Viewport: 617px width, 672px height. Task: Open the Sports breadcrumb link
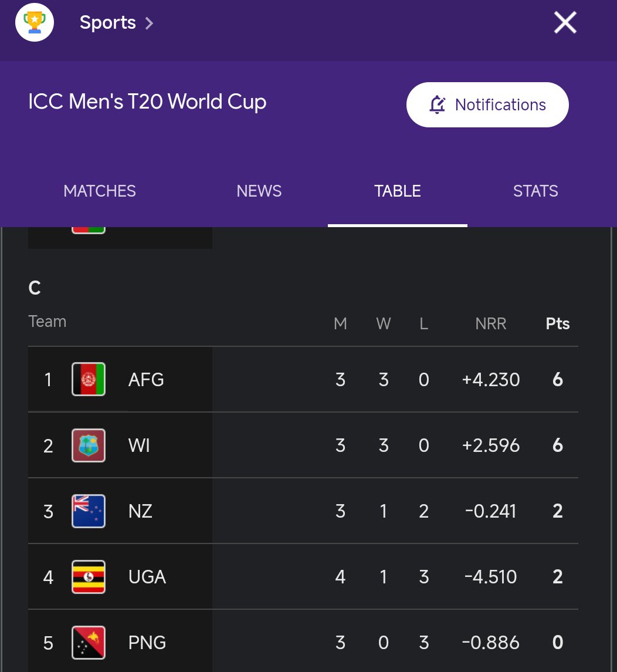108,22
